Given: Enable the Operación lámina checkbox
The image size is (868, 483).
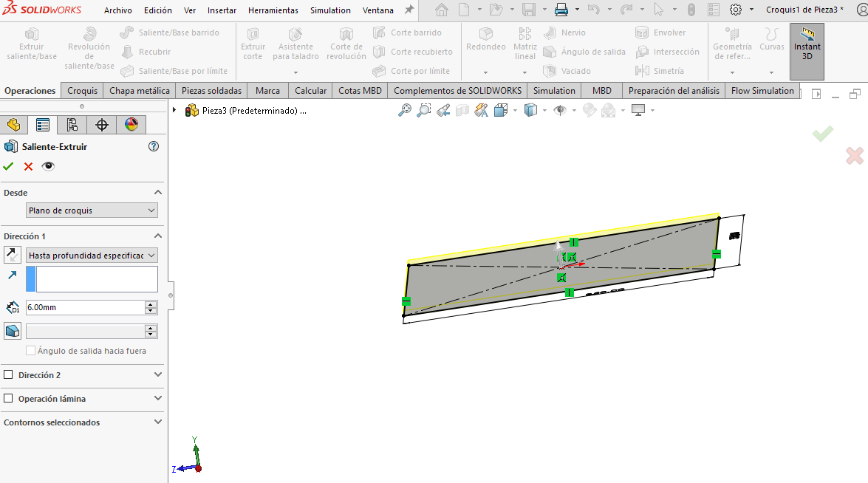Looking at the screenshot, I should point(8,398).
